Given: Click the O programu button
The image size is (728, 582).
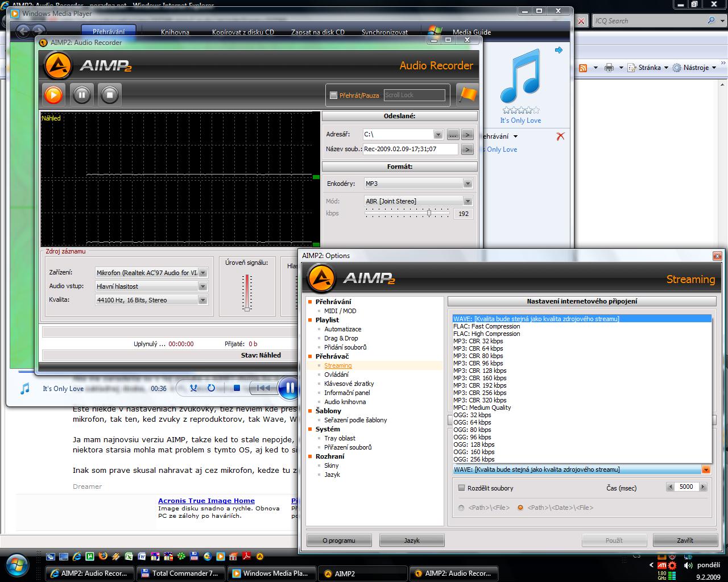Looking at the screenshot, I should (339, 541).
